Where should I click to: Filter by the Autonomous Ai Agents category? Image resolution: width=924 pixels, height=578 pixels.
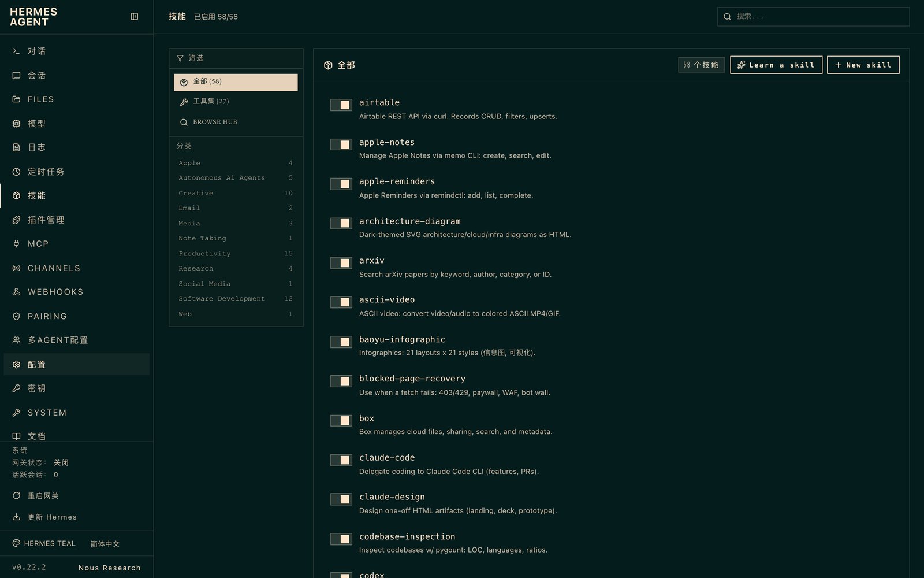click(236, 178)
